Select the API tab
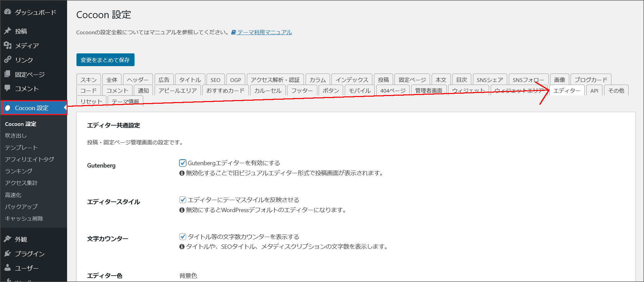Screen dimensions: 644x282 point(594,90)
